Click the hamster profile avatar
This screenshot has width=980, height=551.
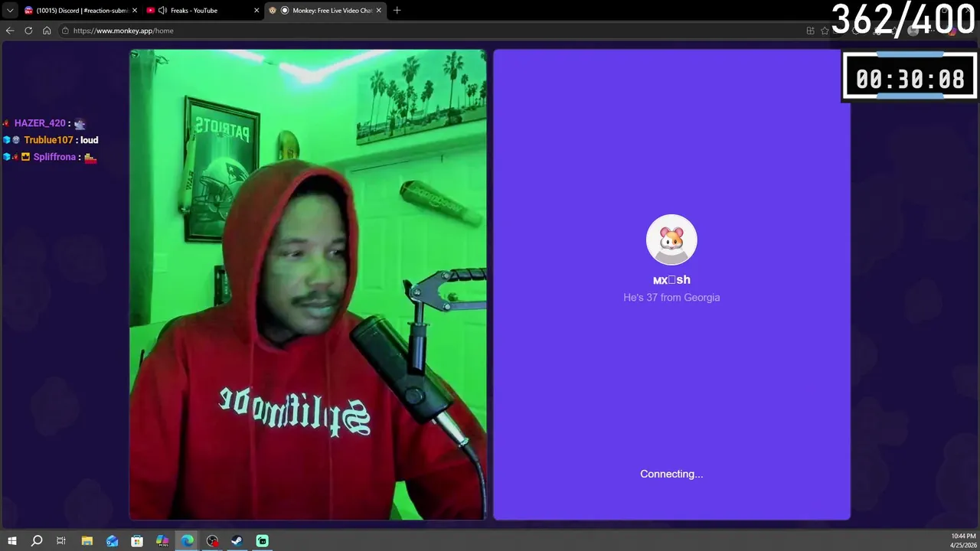click(x=671, y=240)
